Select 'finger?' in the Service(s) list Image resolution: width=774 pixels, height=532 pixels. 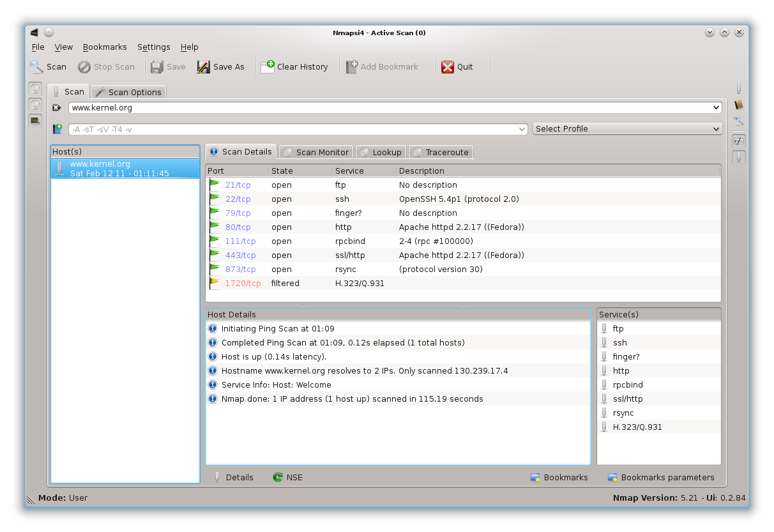[x=626, y=357]
